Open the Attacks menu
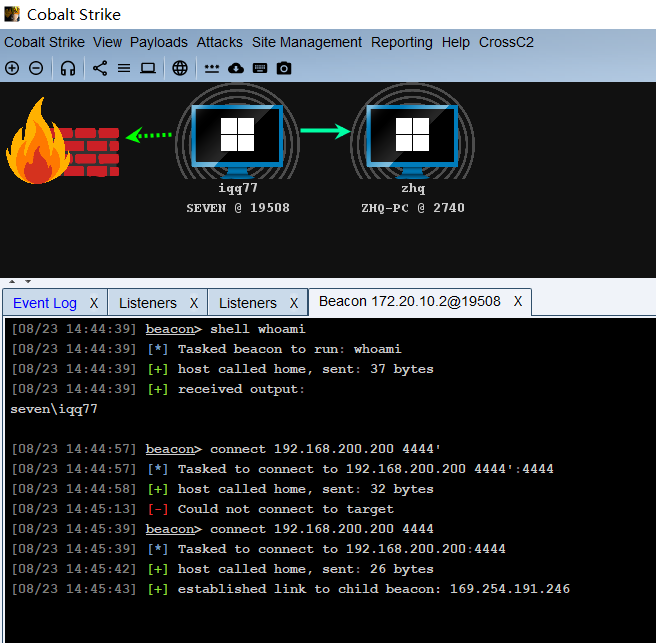Viewport: 656px width, 643px height. point(220,42)
